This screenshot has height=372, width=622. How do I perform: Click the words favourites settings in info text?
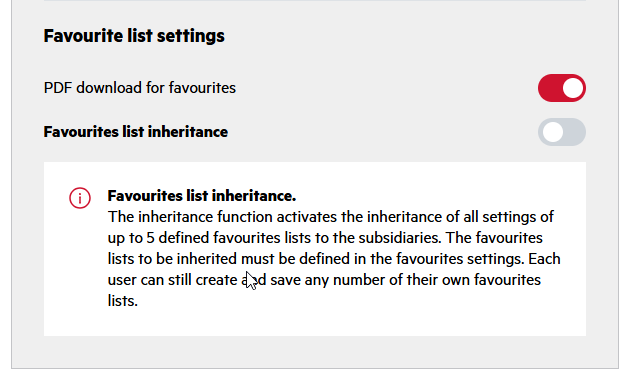[459, 259]
